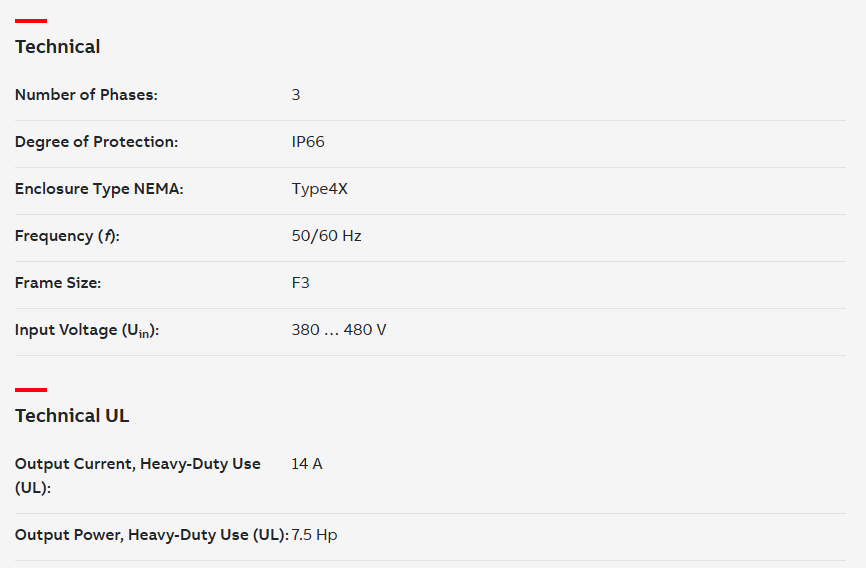Click the Number of Phases label
The width and height of the screenshot is (866, 568).
86,95
